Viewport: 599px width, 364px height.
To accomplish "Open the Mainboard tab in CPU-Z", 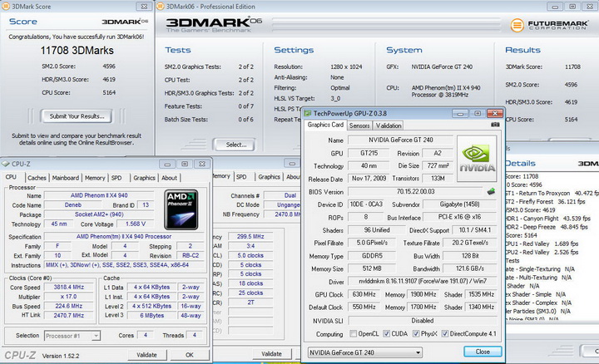I will pyautogui.click(x=66, y=178).
